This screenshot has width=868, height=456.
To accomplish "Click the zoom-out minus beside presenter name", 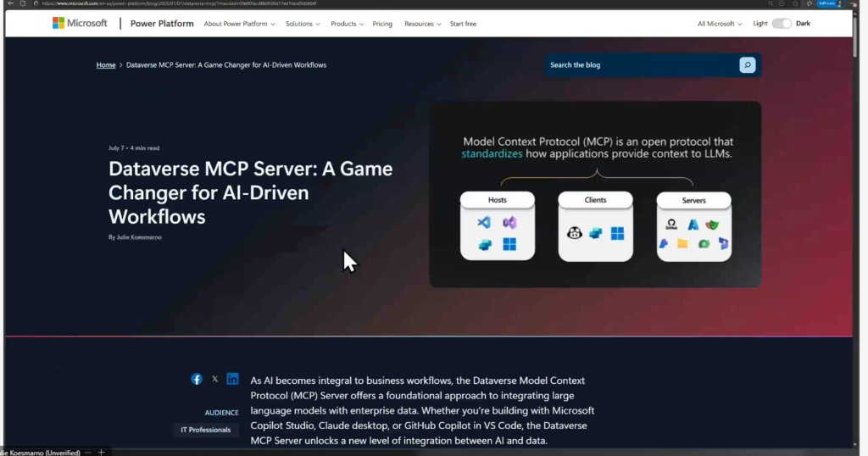I will [x=88, y=453].
